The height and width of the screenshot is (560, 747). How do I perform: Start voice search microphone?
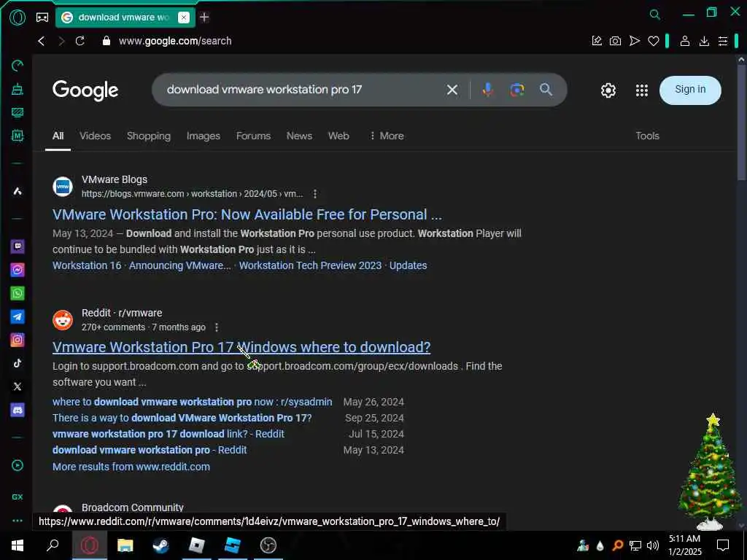(x=487, y=90)
